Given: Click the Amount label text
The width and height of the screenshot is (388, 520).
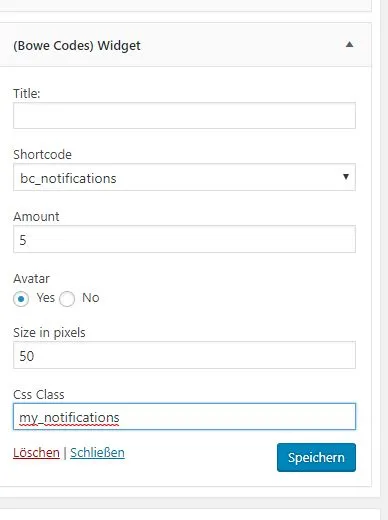Looking at the screenshot, I should pos(36,217).
